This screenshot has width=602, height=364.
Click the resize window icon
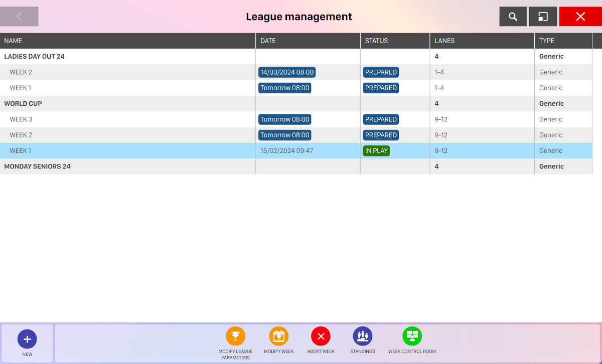(543, 17)
